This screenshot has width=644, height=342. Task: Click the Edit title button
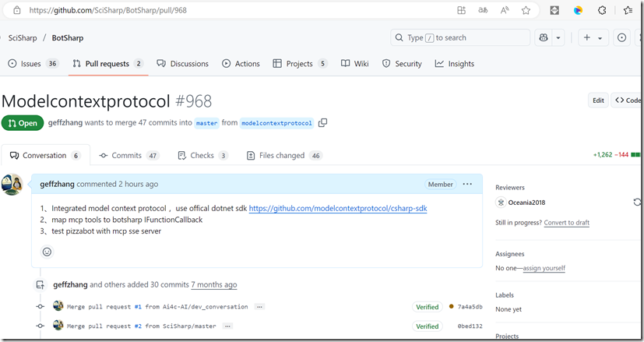pyautogui.click(x=598, y=100)
